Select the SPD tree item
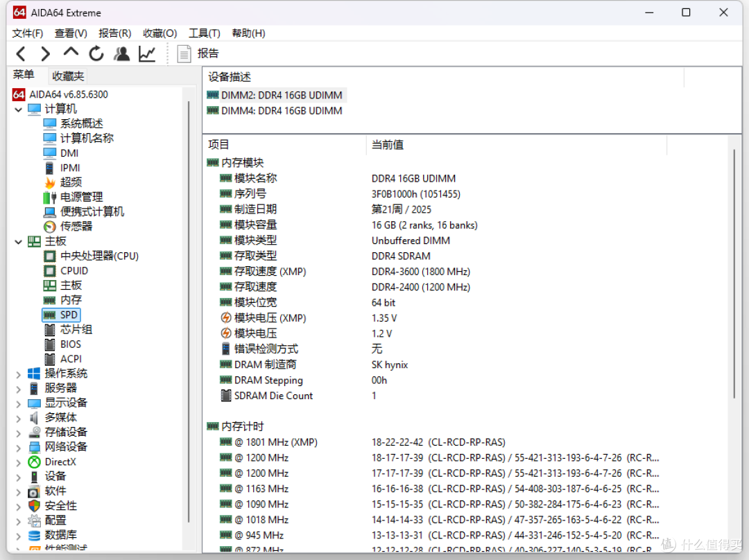This screenshot has width=749, height=560. coord(61,315)
